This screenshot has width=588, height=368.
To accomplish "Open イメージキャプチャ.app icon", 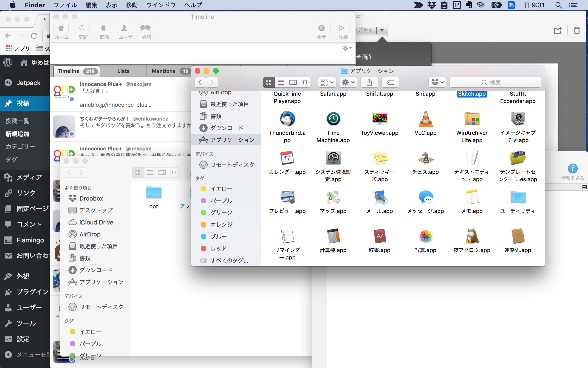I will coord(518,119).
